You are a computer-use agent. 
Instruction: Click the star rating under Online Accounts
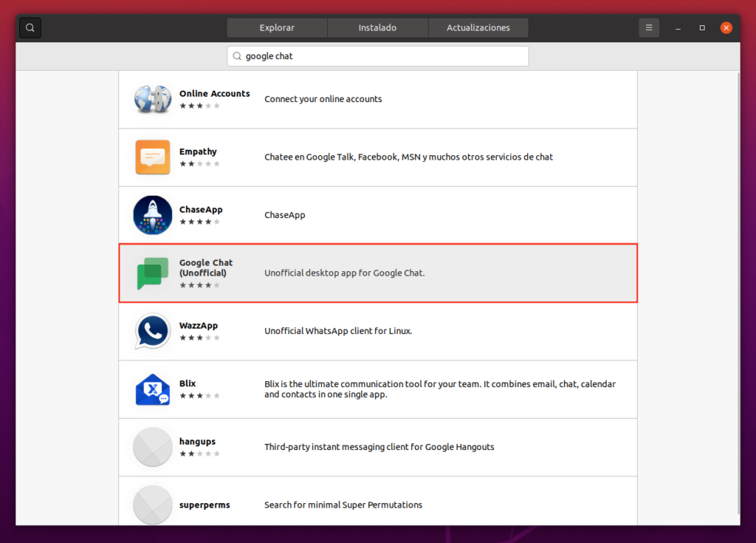tap(199, 106)
